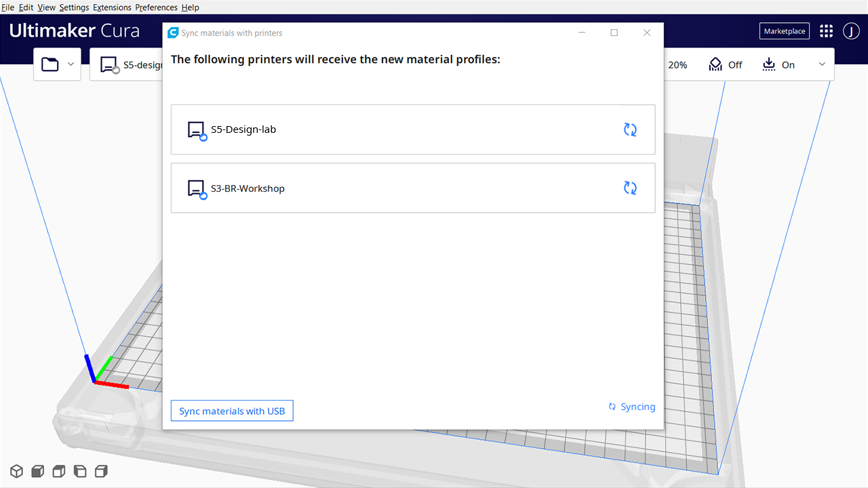The height and width of the screenshot is (488, 868).
Task: Click the printer icon beside S5-design in toolbar
Action: (x=109, y=65)
